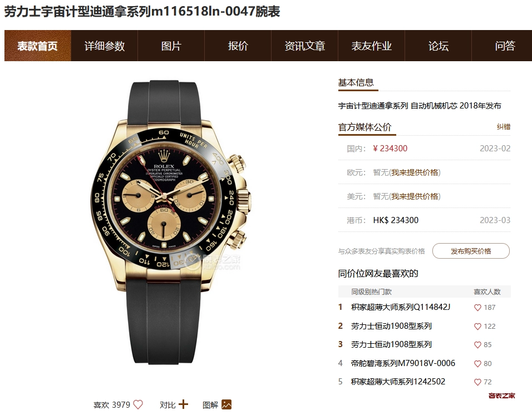Screen dimensions: 532x415
Task: Select the 报价 tab
Action: pyautogui.click(x=238, y=46)
